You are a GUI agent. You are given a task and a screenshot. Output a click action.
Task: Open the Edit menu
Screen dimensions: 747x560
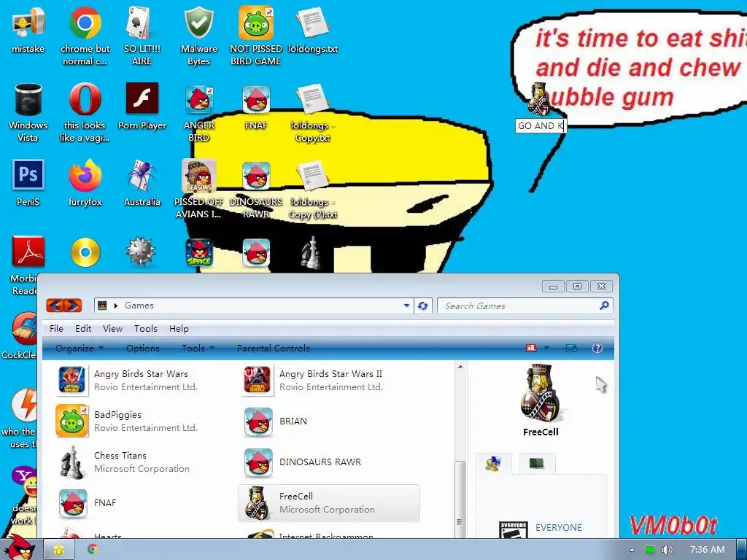(x=83, y=329)
